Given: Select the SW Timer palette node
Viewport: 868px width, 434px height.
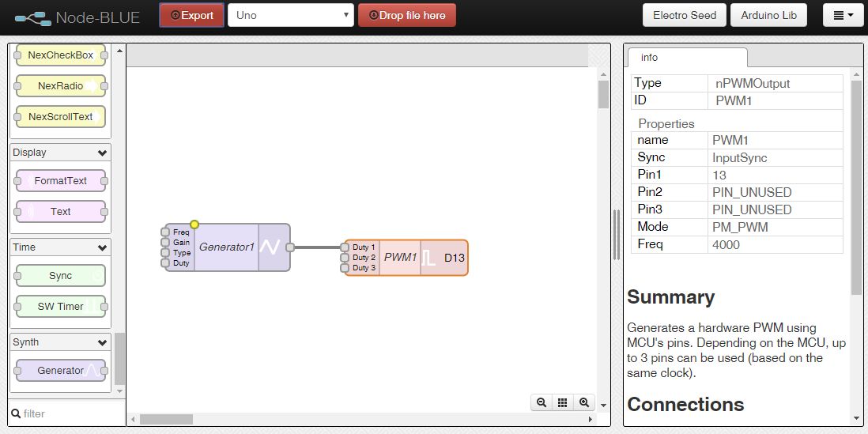Looking at the screenshot, I should coord(60,306).
